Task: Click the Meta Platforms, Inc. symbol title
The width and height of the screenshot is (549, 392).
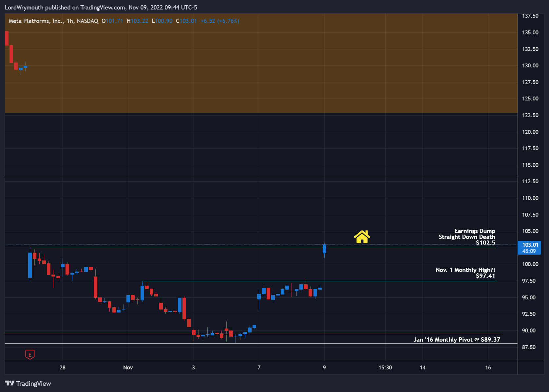Action: tap(36, 21)
